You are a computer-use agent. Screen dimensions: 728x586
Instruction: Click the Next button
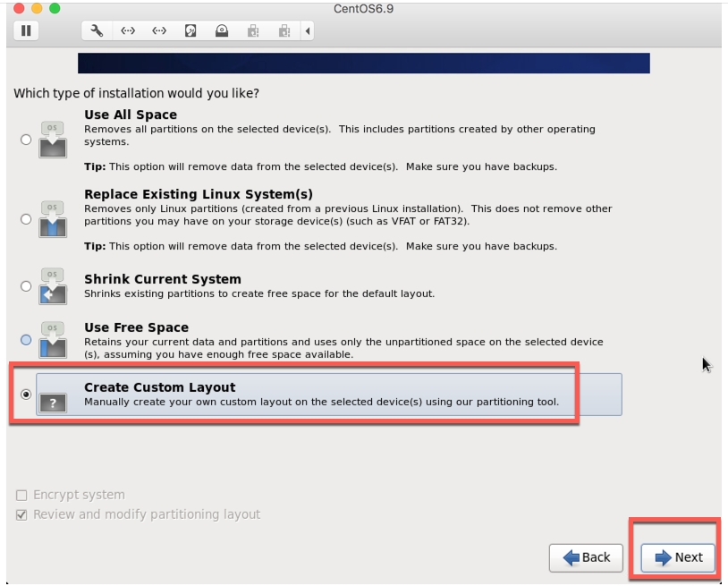[676, 557]
